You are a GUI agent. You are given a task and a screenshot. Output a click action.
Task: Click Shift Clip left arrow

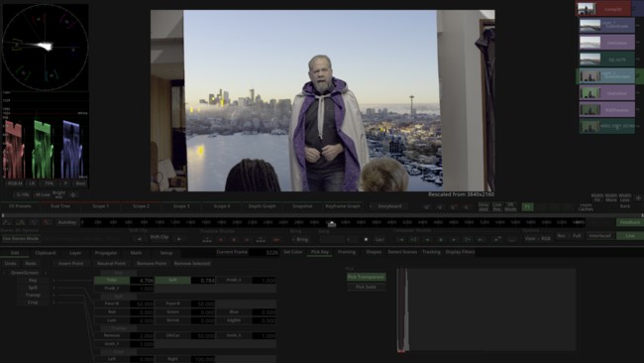click(x=140, y=238)
